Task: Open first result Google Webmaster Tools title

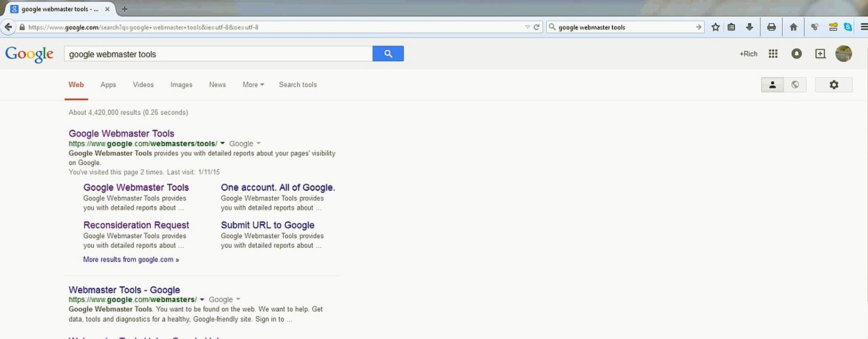Action: tap(122, 133)
